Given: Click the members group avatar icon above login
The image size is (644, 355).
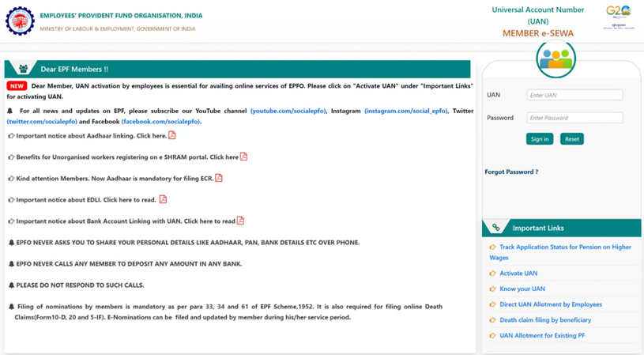Looking at the screenshot, I should [555, 59].
